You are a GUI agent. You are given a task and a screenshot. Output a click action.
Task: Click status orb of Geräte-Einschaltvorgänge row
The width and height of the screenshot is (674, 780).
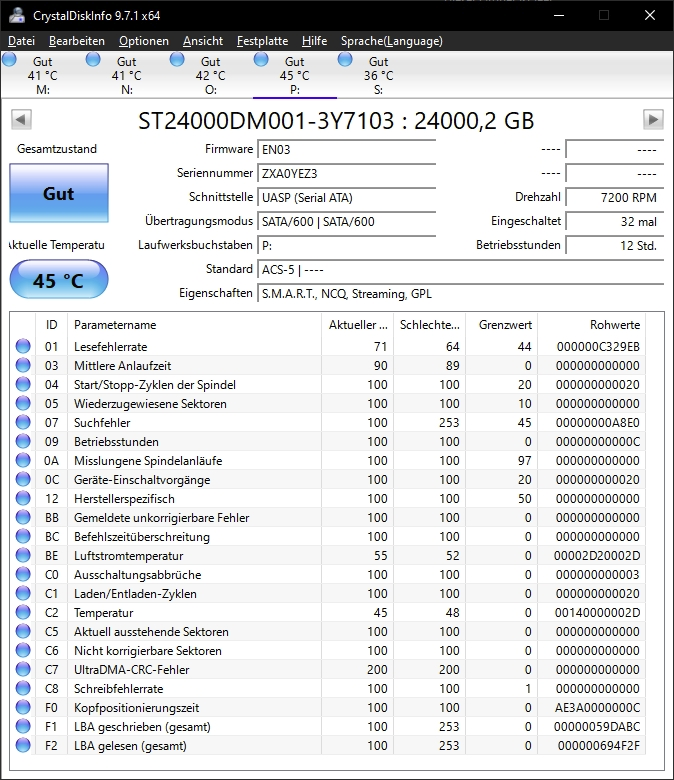click(23, 479)
